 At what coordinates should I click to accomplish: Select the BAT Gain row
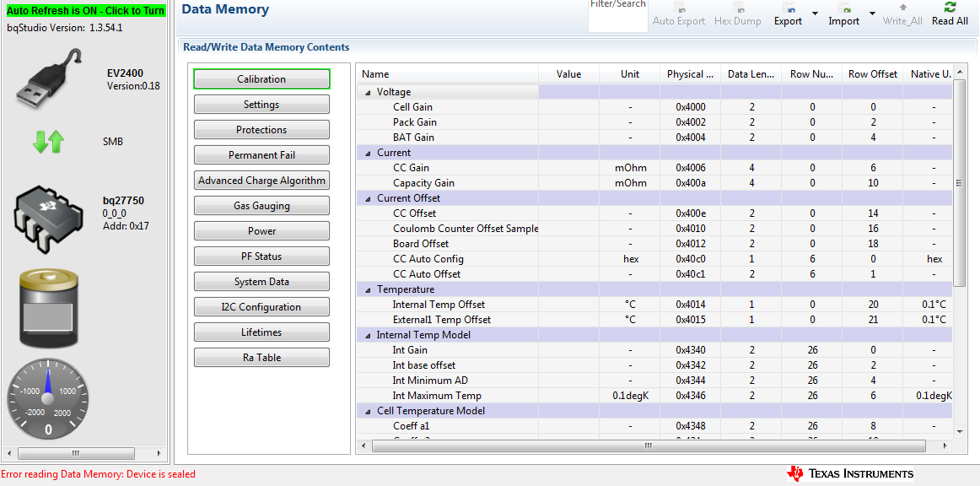tap(654, 137)
